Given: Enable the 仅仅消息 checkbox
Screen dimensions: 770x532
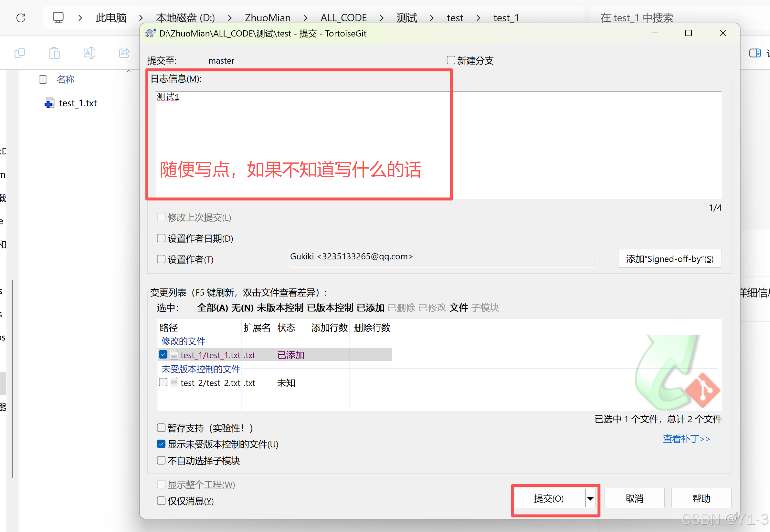Looking at the screenshot, I should tap(162, 501).
